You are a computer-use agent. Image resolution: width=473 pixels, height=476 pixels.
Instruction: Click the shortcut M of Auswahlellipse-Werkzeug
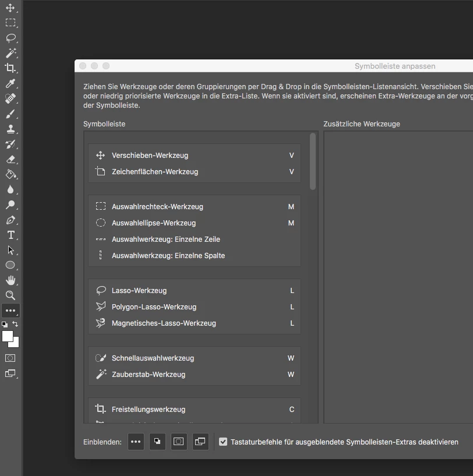[x=291, y=223]
